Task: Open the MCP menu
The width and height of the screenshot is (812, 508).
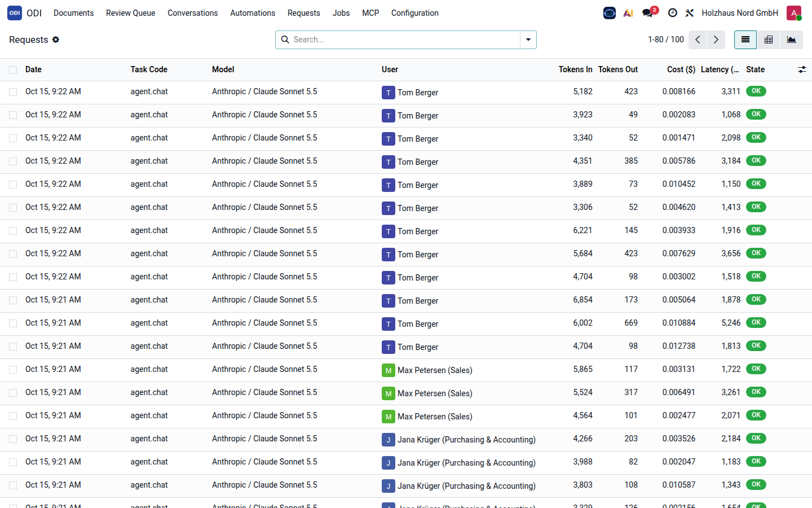Action: pyautogui.click(x=370, y=13)
